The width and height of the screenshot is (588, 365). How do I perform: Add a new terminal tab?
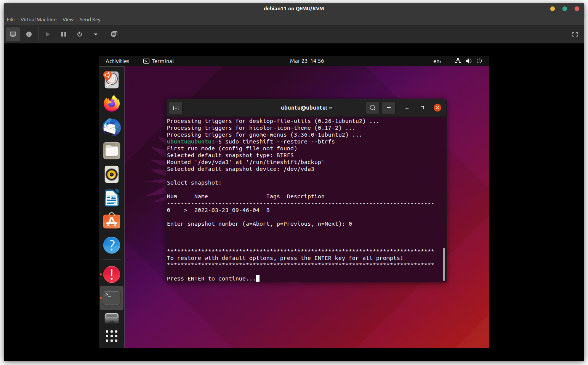[176, 108]
